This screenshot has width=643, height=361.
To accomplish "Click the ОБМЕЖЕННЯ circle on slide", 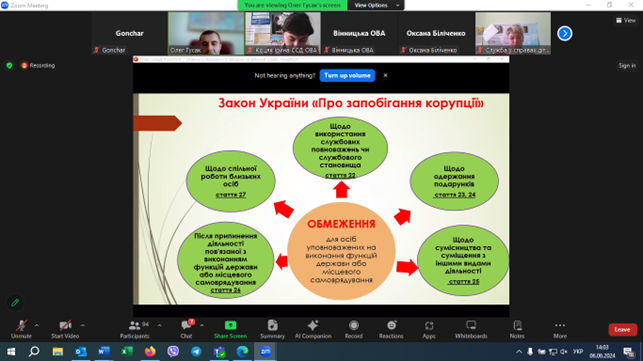I will click(x=341, y=251).
